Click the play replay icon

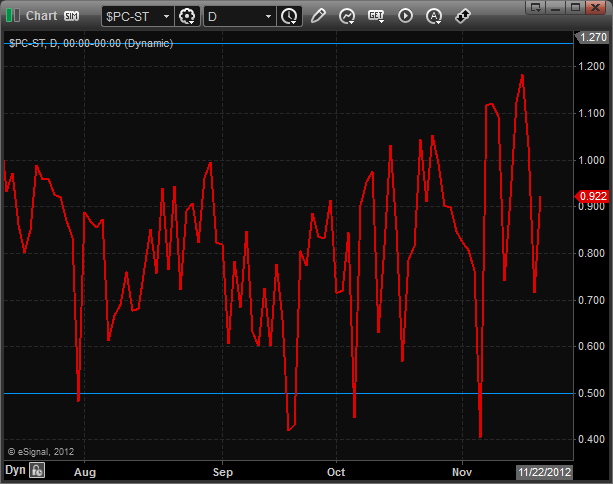pos(405,16)
